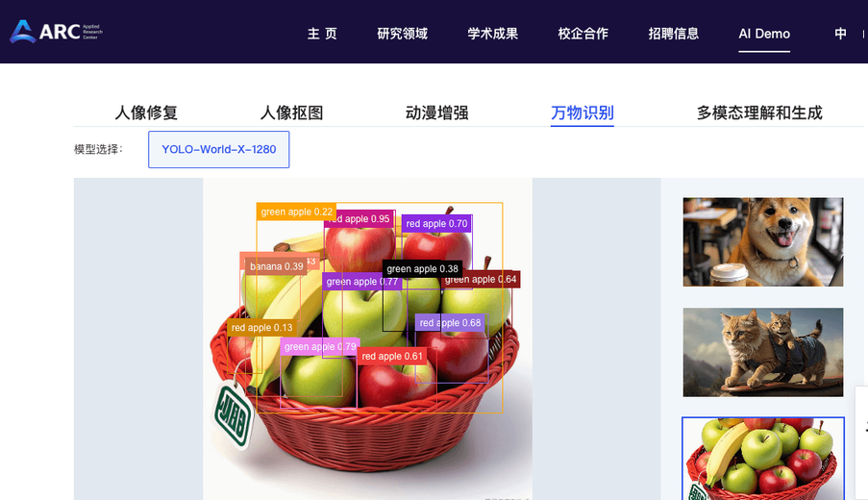The height and width of the screenshot is (500, 868).
Task: Switch language via 中 button
Action: coord(840,34)
